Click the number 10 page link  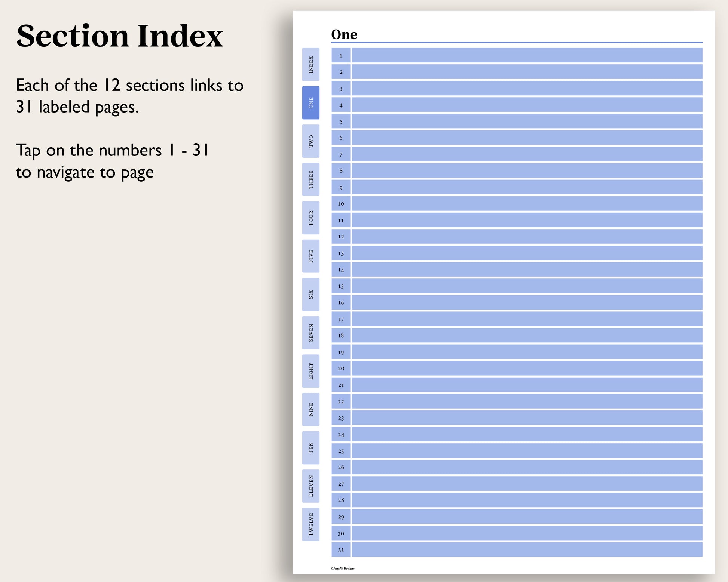click(341, 204)
